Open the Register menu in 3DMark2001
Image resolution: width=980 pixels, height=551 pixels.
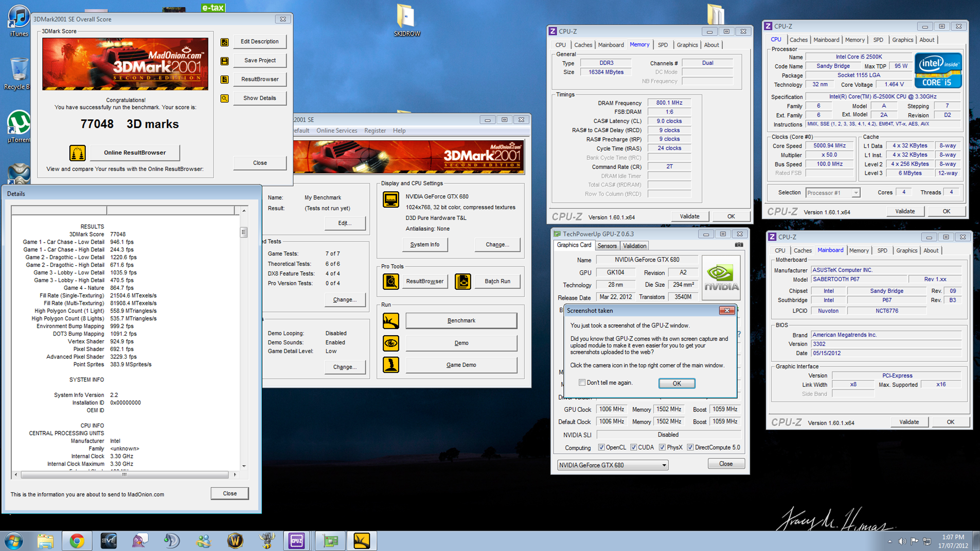(375, 131)
